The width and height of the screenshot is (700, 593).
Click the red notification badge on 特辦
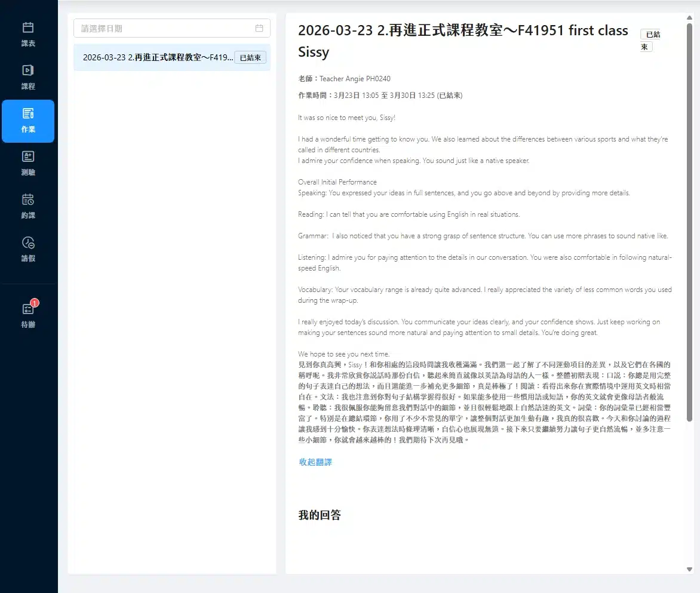tap(35, 303)
